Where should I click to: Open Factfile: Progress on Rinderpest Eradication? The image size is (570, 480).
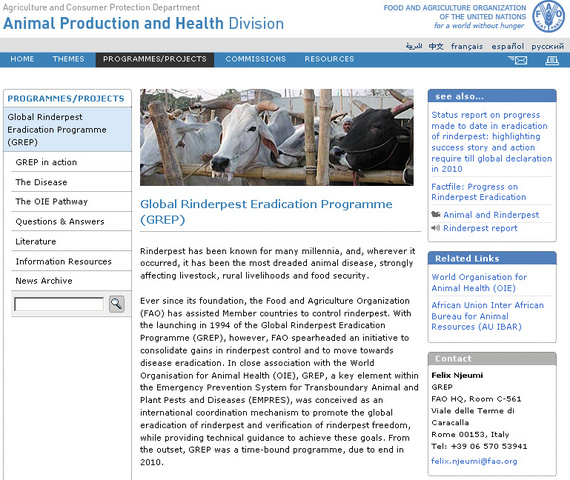(479, 192)
